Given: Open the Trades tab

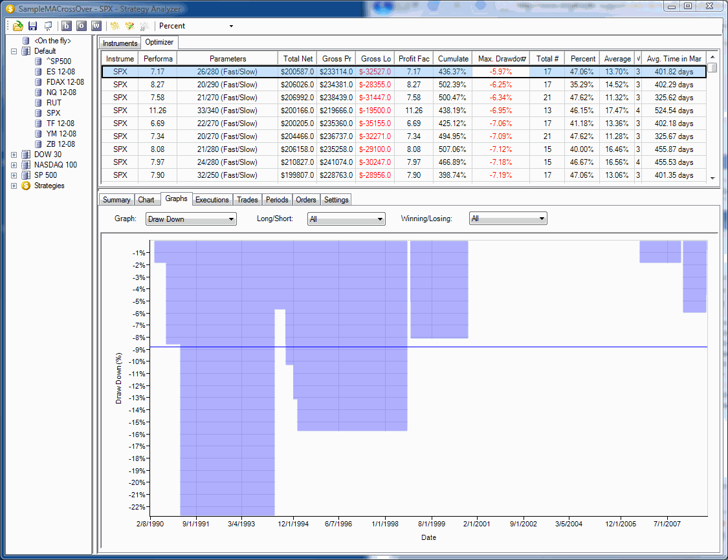Looking at the screenshot, I should pos(247,200).
